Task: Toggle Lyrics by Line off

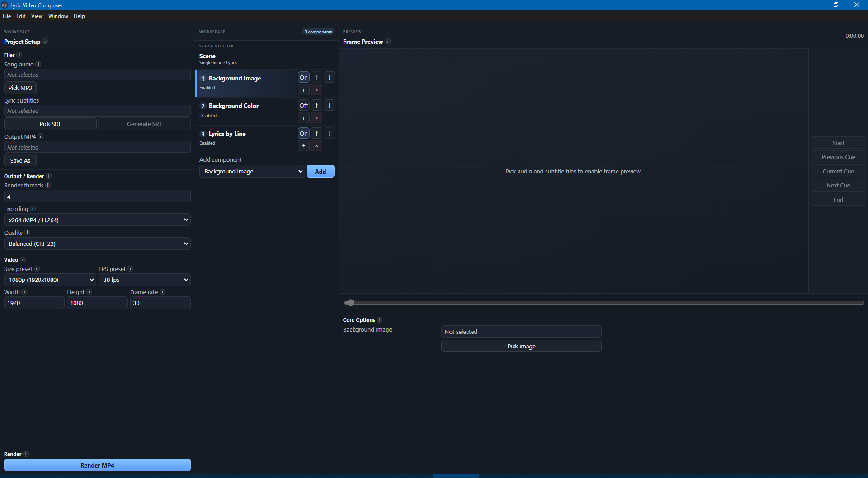Action: point(303,133)
